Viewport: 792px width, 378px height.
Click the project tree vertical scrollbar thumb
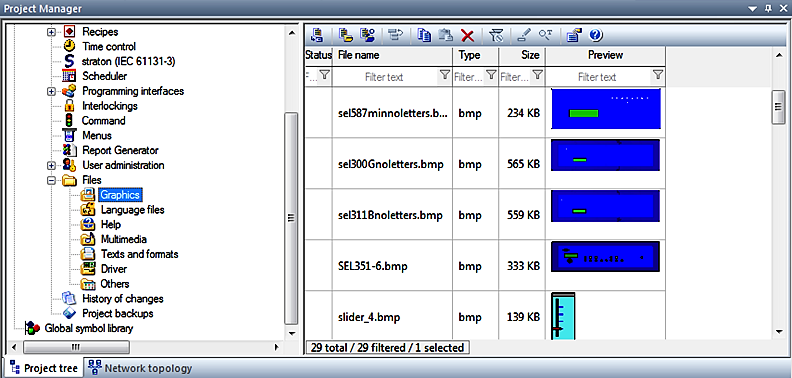tap(291, 217)
